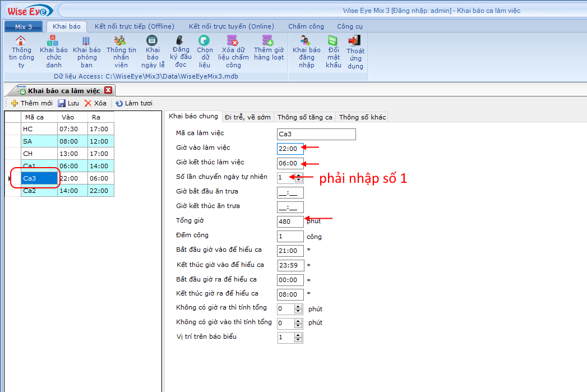
Task: Decrease Vị trí trên báo biểu value
Action: pos(298,340)
